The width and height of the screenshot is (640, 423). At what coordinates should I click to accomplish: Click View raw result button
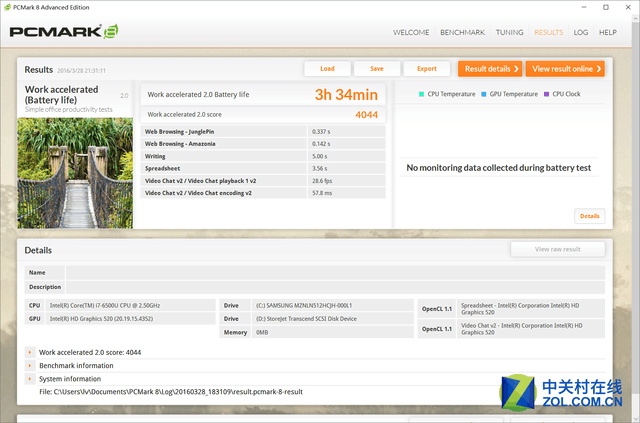pyautogui.click(x=558, y=249)
